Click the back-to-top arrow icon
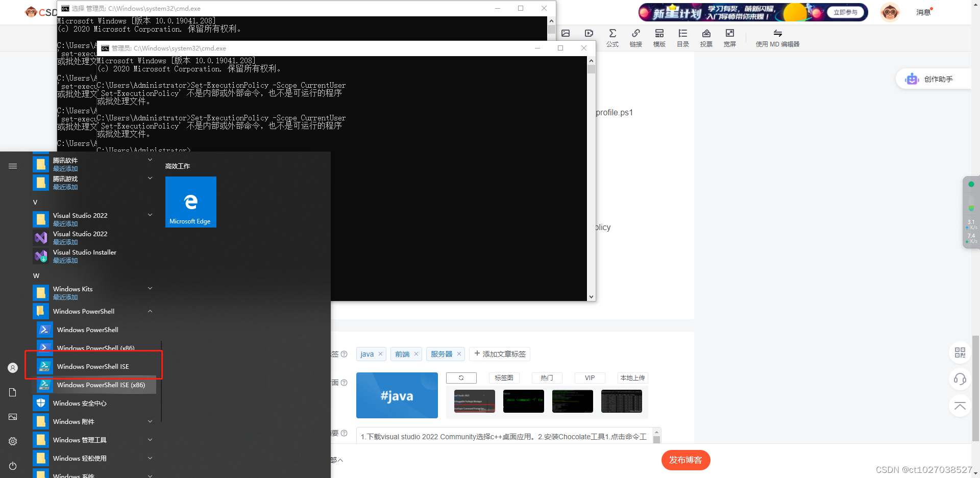 [x=960, y=406]
